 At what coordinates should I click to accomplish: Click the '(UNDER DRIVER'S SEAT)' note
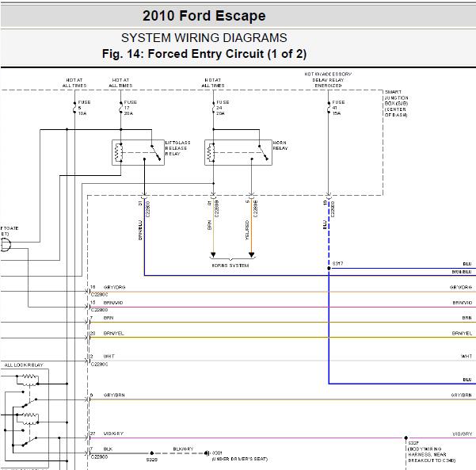[x=240, y=459]
